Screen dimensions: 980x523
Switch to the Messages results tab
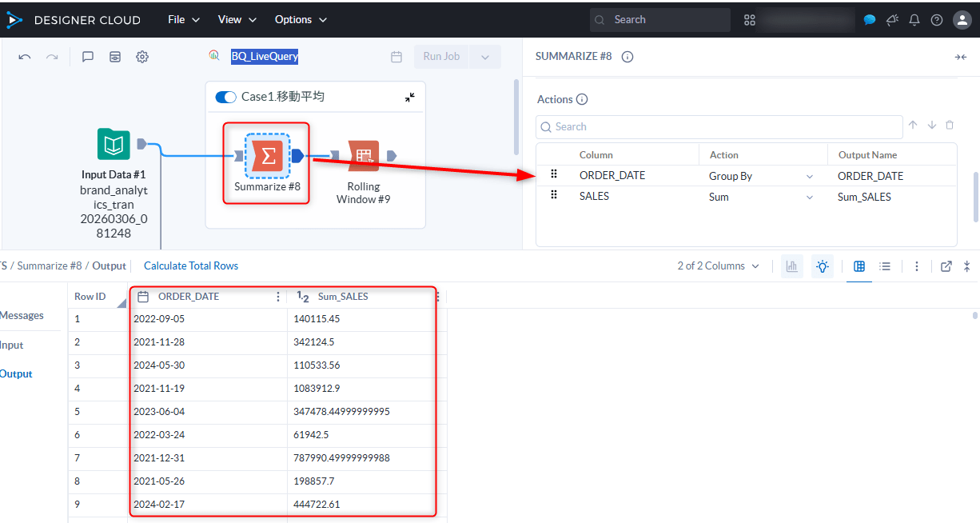tap(22, 316)
